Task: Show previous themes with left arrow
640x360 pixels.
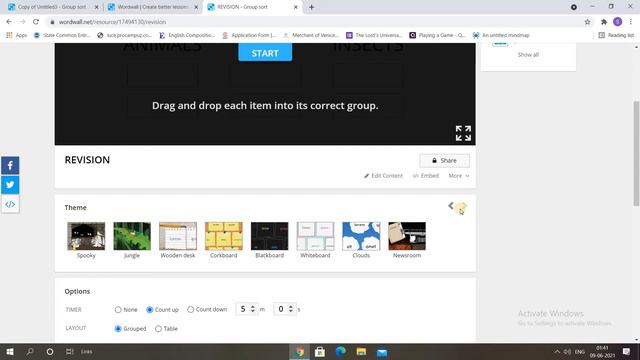Action: coord(451,206)
